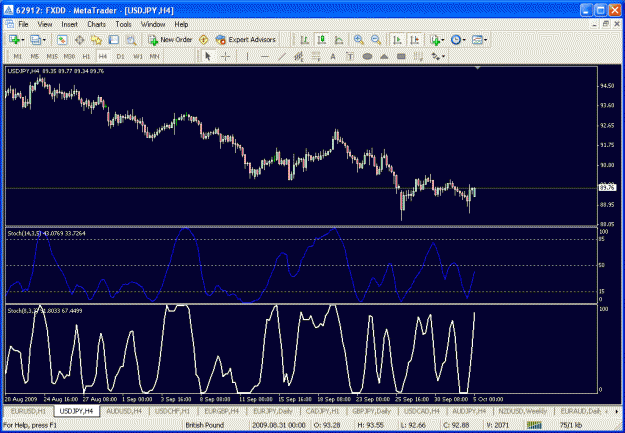Image resolution: width=625 pixels, height=433 pixels.
Task: Open the Navigator star-folder icon
Action: 96,40
